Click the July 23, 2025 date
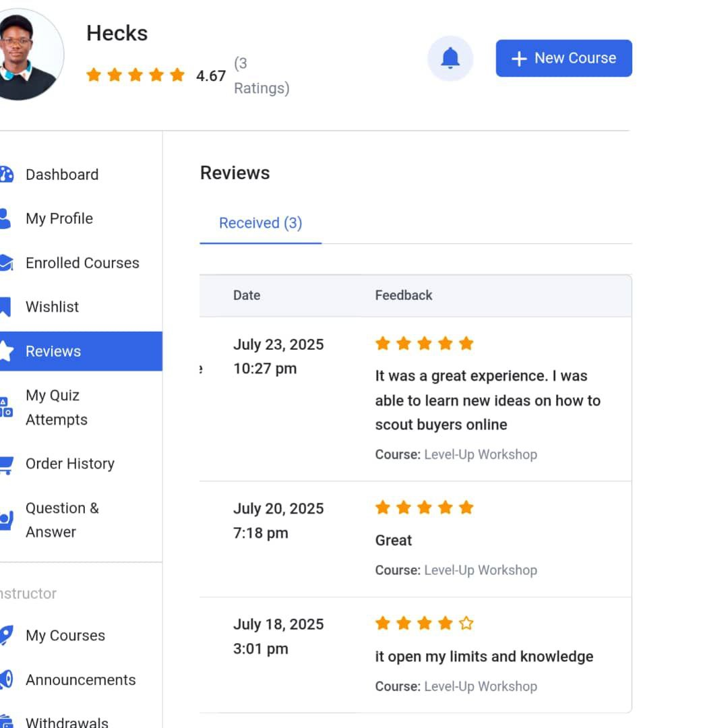Image resolution: width=703 pixels, height=728 pixels. 278,344
